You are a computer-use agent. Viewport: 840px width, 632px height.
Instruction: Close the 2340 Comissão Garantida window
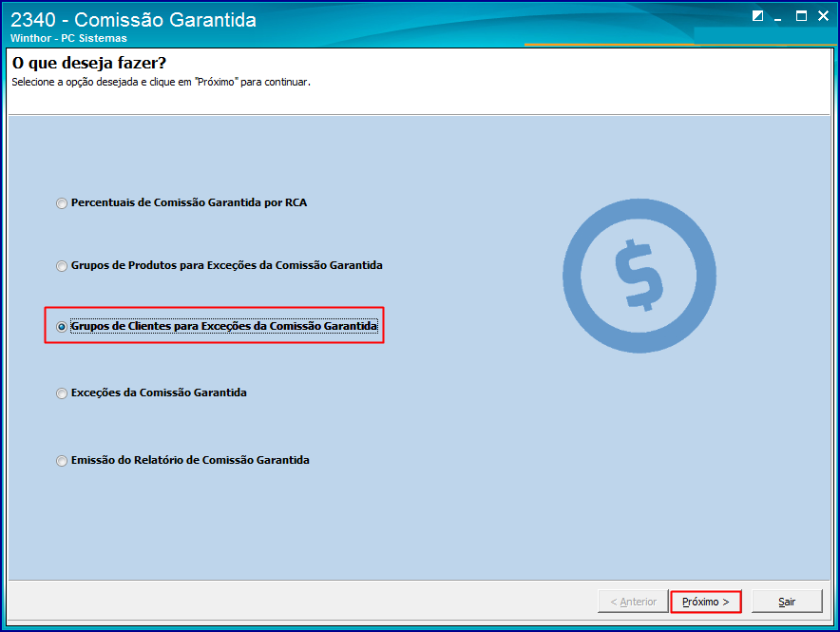824,16
